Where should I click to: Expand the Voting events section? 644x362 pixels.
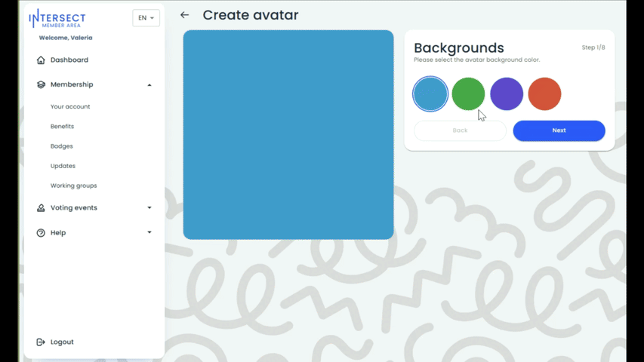149,207
